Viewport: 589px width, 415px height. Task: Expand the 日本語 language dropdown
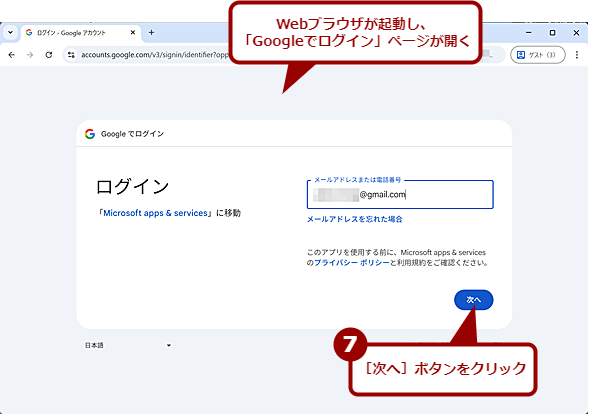pyautogui.click(x=128, y=345)
